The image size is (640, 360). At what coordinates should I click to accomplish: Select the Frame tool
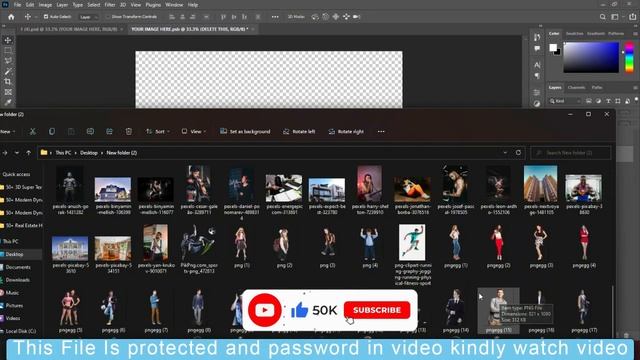pyautogui.click(x=8, y=92)
